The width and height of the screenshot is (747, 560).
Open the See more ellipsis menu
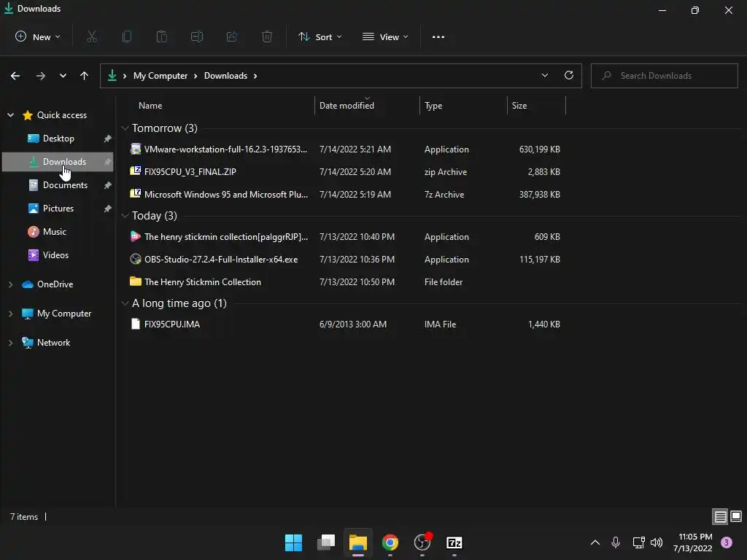(438, 37)
